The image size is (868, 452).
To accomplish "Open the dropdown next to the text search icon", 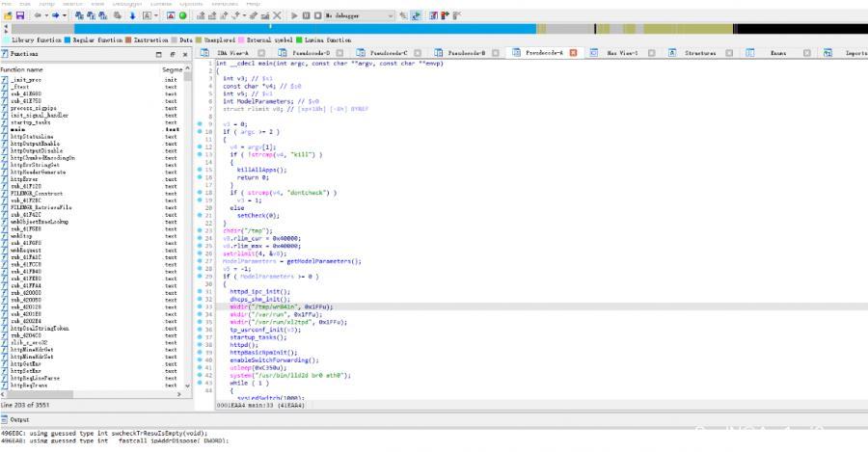I will [155, 16].
